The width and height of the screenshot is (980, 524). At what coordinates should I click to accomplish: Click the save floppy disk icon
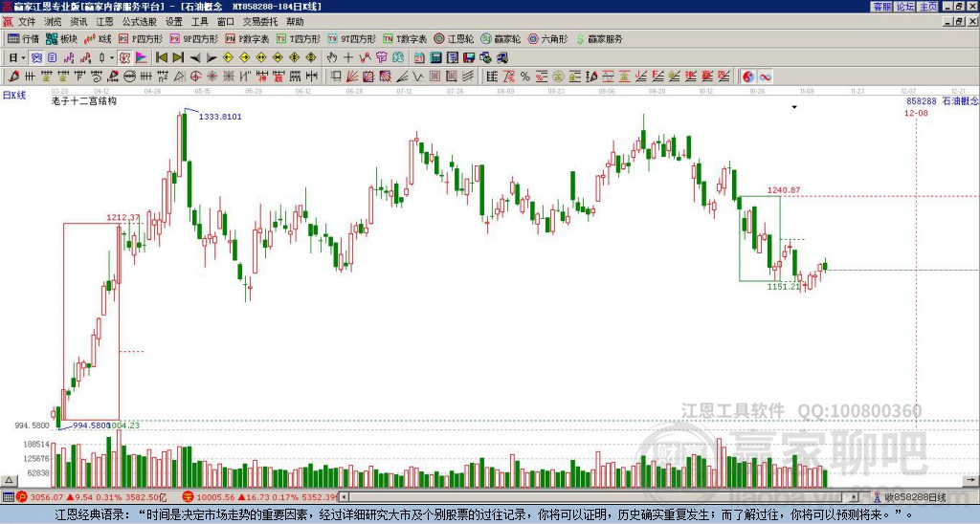tap(469, 57)
